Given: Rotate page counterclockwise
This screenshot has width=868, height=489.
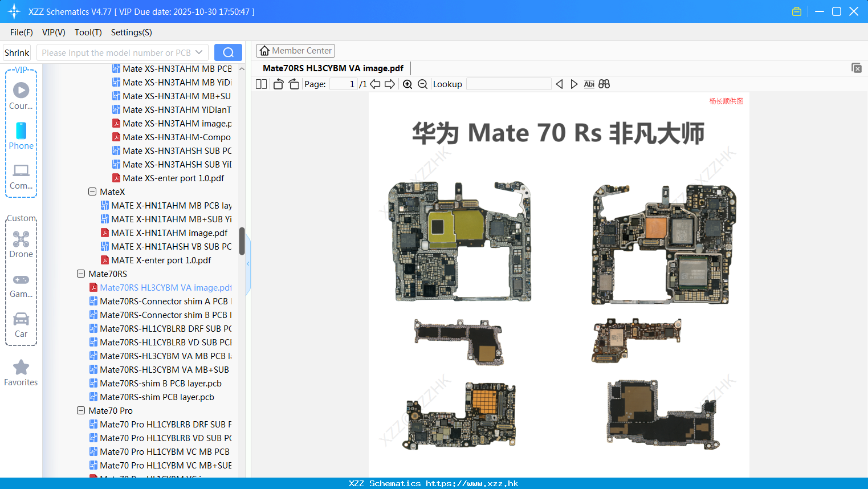Looking at the screenshot, I should click(278, 84).
